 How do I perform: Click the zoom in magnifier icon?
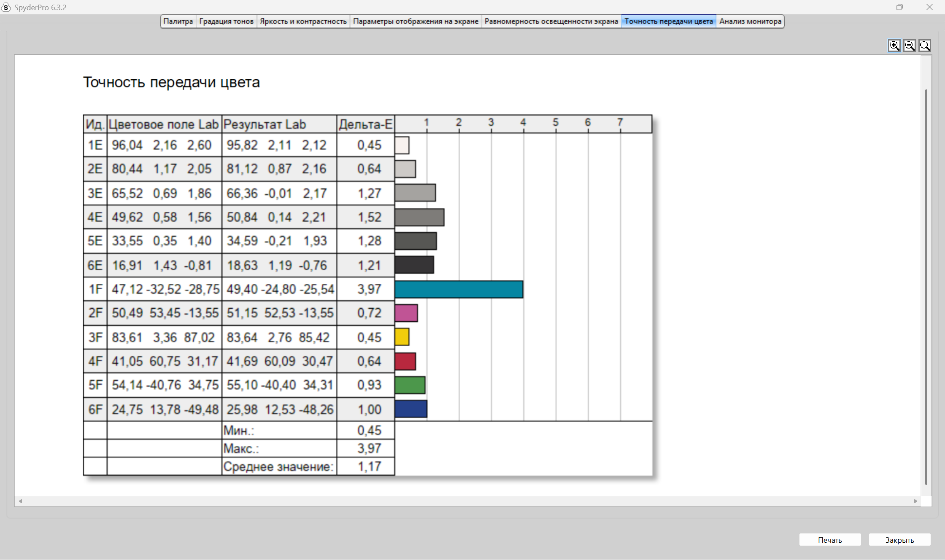(x=894, y=46)
